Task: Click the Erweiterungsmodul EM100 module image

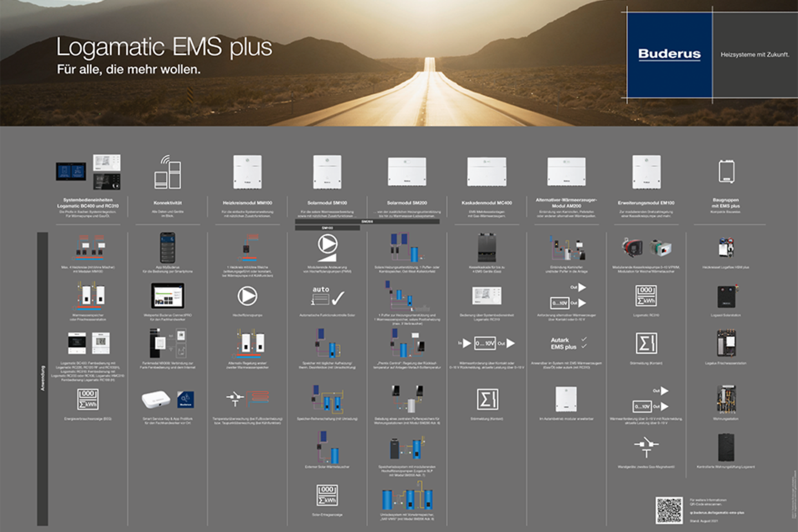Action: 646,172
